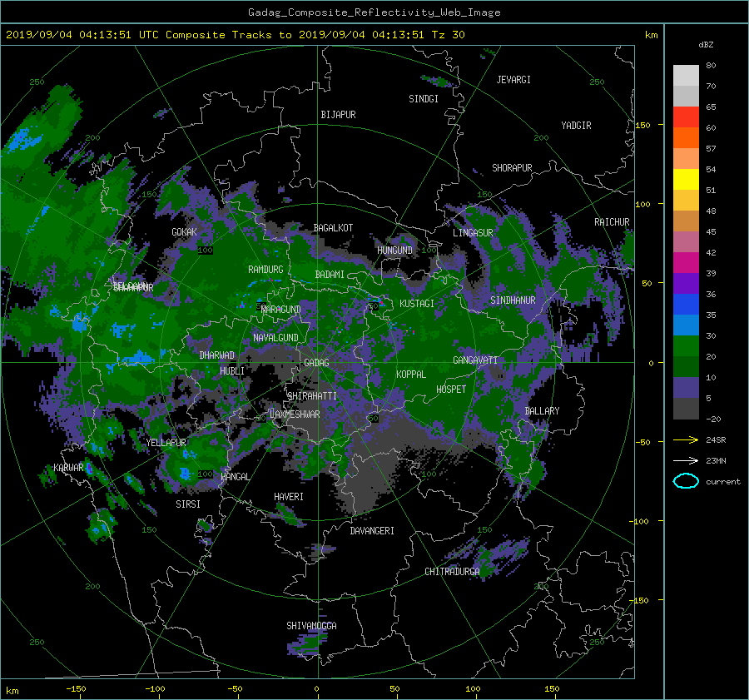Click the RAICHUR label on the map
Screen dimensions: 749x700
(x=612, y=222)
